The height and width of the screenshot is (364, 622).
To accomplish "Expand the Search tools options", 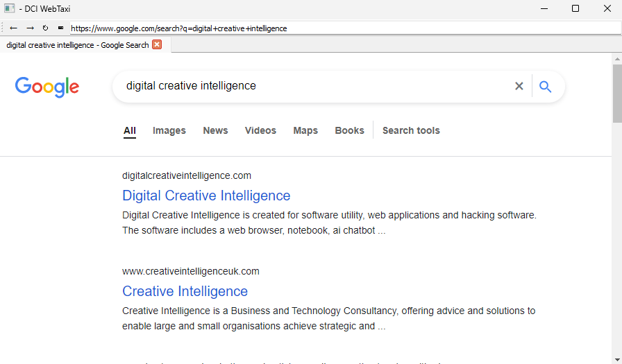I will click(x=411, y=130).
